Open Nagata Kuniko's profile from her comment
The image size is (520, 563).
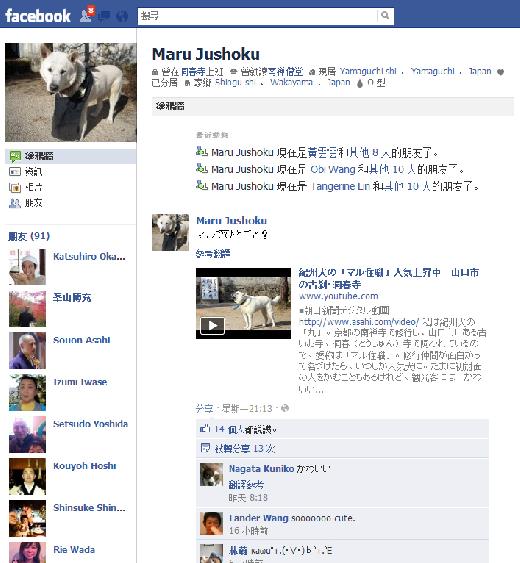[x=261, y=469]
